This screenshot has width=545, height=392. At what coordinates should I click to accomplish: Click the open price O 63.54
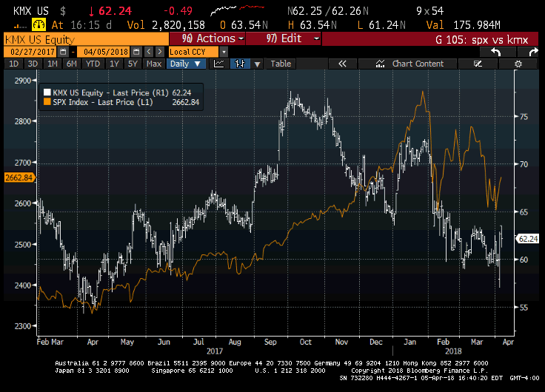(x=244, y=25)
